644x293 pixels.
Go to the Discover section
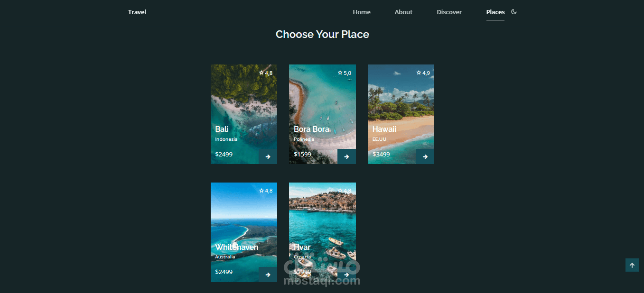tap(449, 12)
